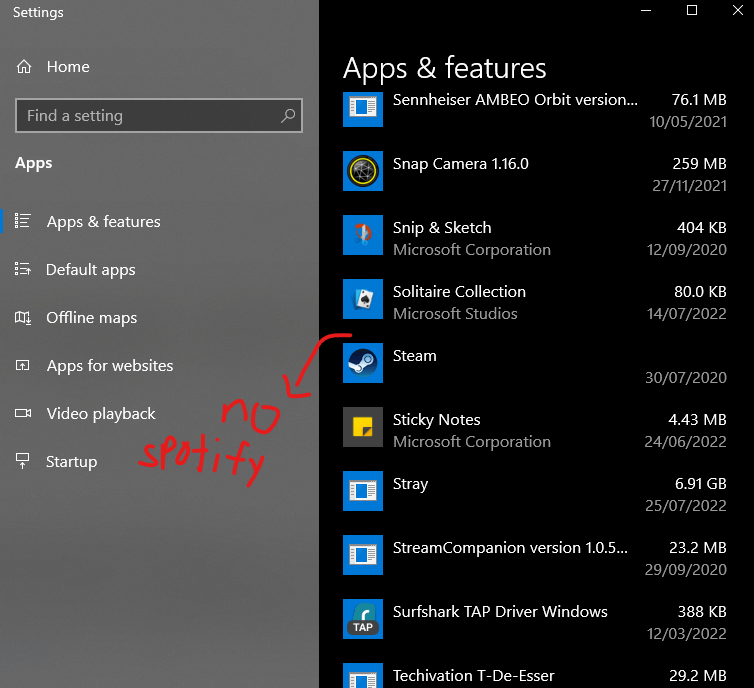Click the Apps for websites icon
This screenshot has height=688, width=754.
23,365
